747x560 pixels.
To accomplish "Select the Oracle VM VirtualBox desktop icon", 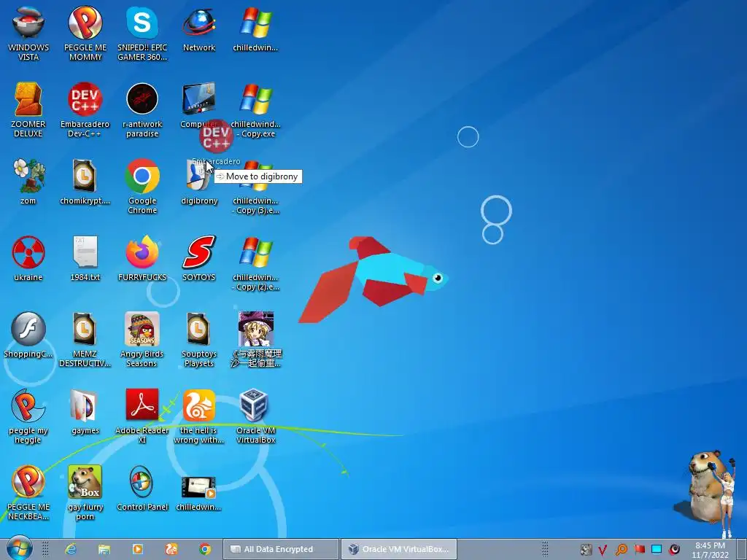I will (x=256, y=416).
